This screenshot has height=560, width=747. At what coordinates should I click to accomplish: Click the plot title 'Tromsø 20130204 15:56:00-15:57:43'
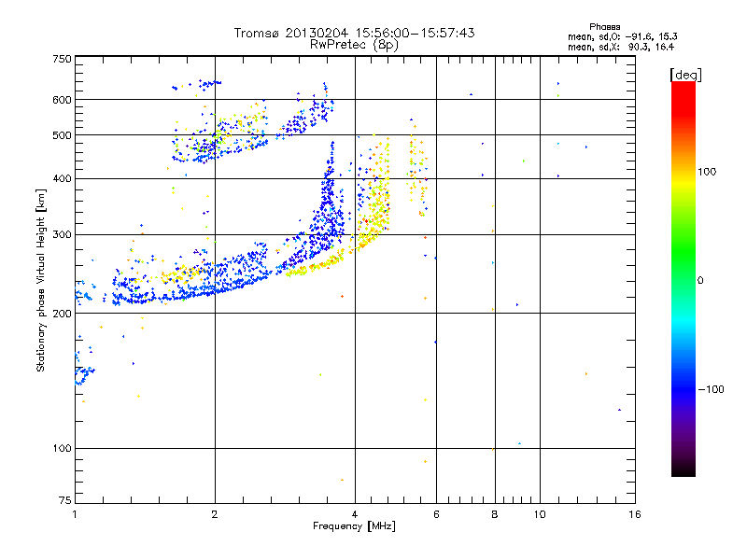355,33
